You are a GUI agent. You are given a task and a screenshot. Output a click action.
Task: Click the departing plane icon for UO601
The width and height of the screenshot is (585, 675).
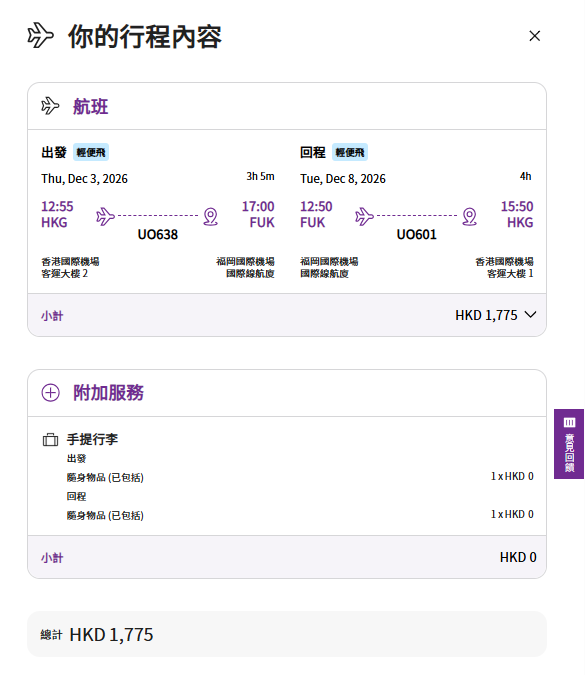365,216
